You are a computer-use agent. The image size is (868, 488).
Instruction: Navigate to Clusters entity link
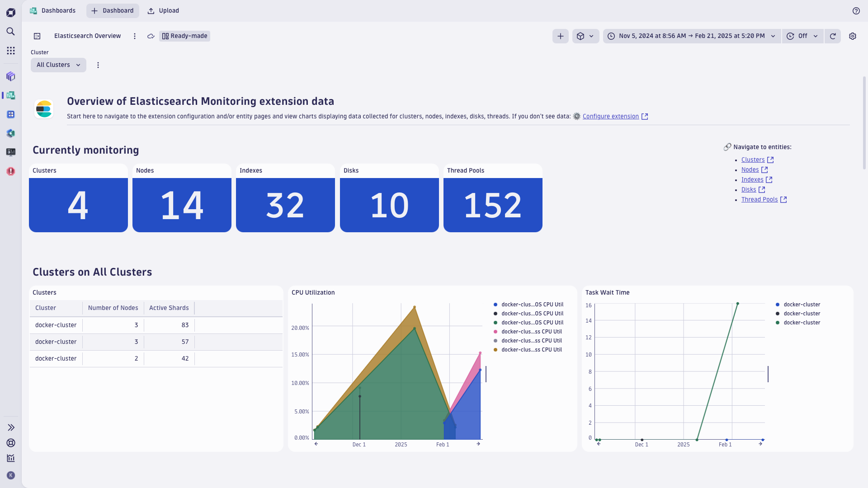[x=753, y=160]
